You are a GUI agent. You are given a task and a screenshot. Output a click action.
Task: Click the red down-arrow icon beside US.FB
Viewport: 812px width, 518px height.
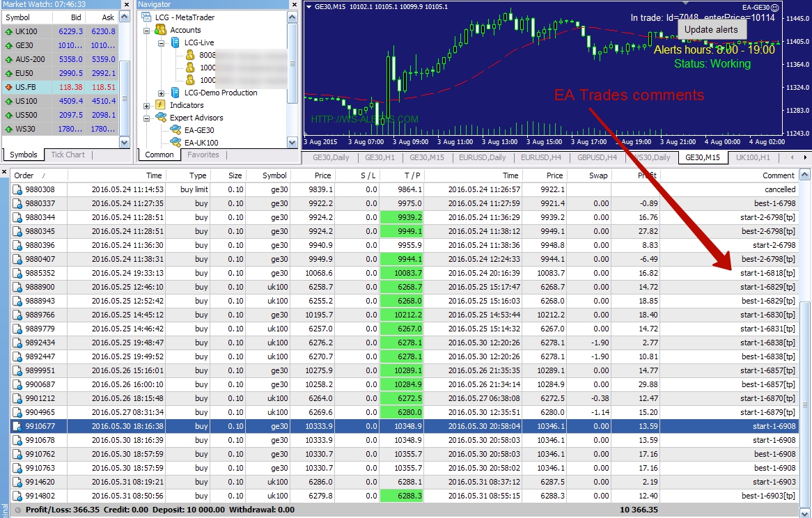(x=8, y=88)
